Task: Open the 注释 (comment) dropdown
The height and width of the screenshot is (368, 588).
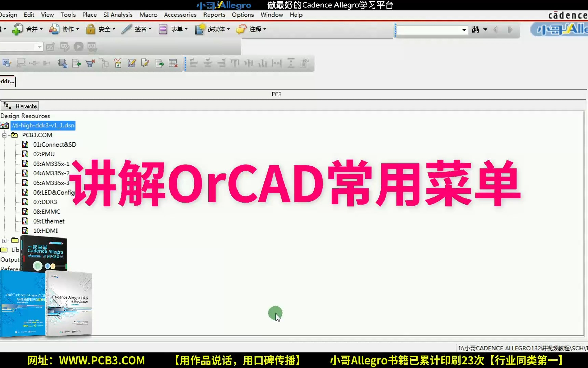Action: point(251,29)
